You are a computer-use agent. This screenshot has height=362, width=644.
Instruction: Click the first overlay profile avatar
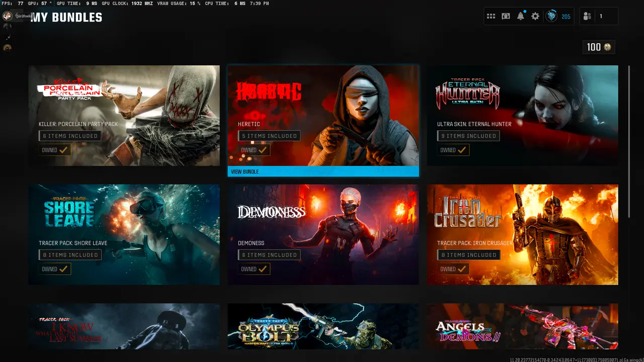pos(7,16)
